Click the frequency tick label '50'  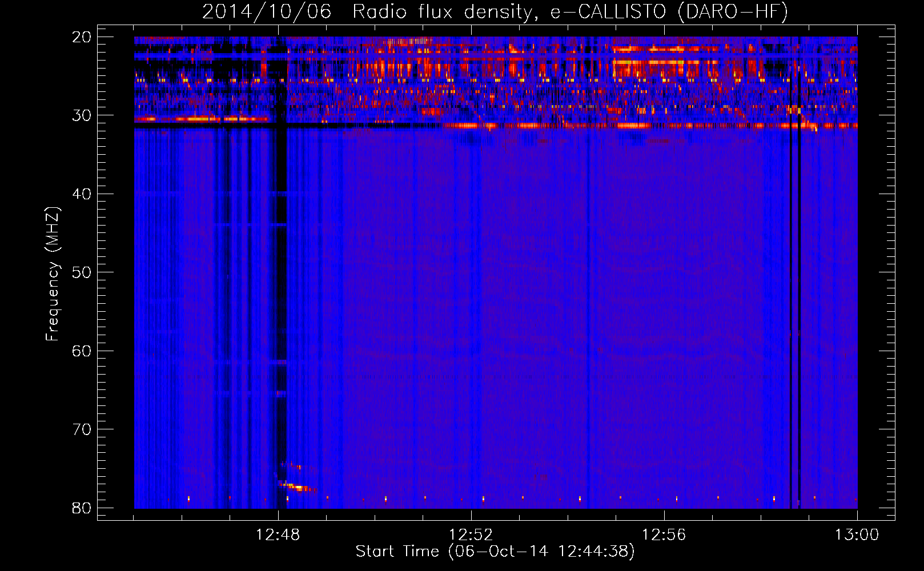tap(82, 272)
